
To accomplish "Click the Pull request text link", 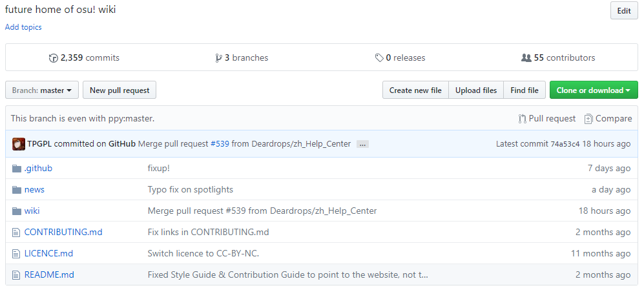I will coord(552,119).
